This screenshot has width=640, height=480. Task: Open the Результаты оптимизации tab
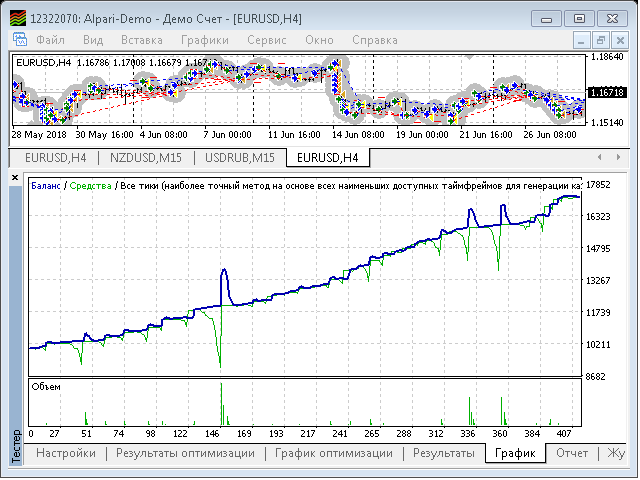coord(185,453)
